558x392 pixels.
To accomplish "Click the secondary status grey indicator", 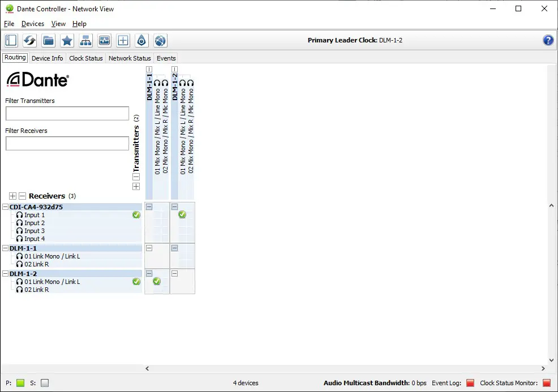I will point(45,383).
